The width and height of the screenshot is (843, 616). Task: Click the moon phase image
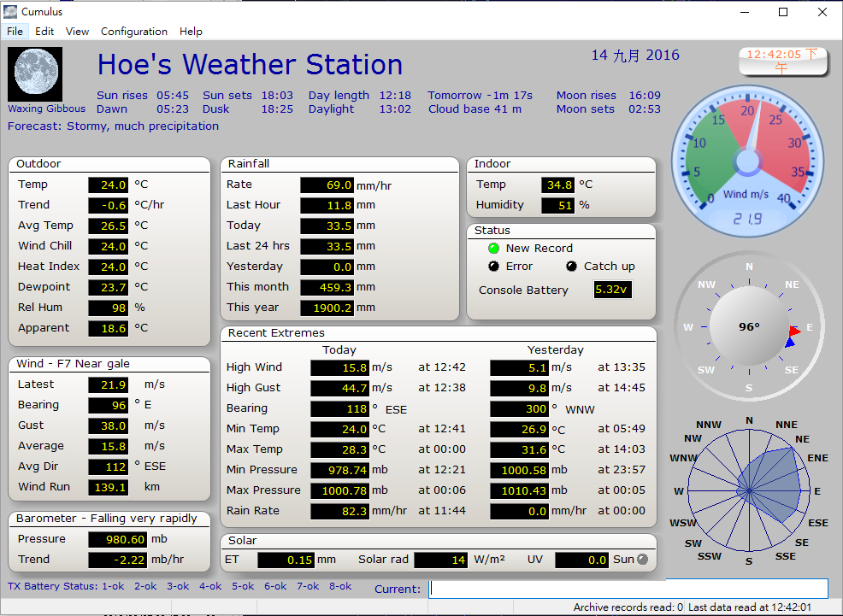pos(35,74)
